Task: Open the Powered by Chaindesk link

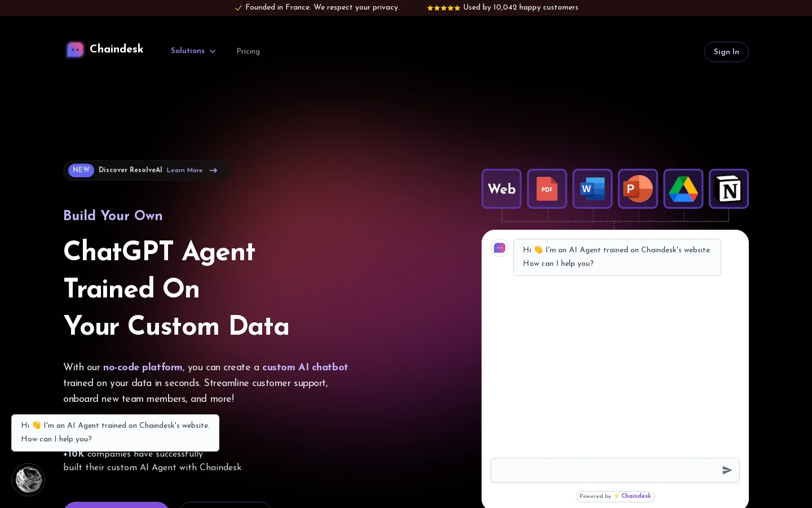Action: (615, 496)
